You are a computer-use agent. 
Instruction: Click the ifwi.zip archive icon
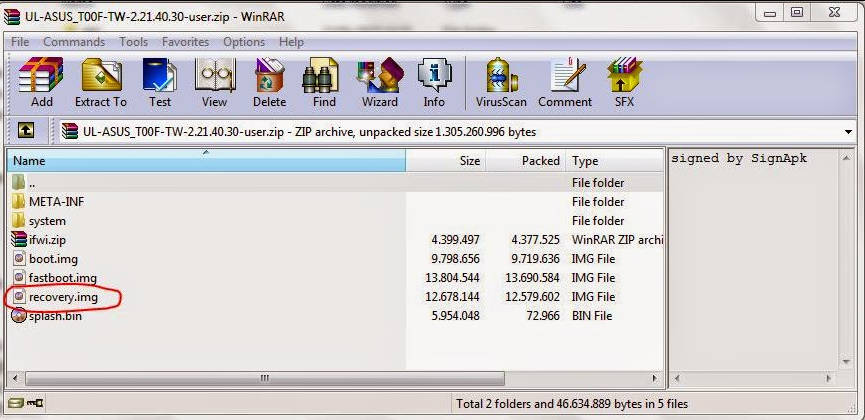[19, 240]
